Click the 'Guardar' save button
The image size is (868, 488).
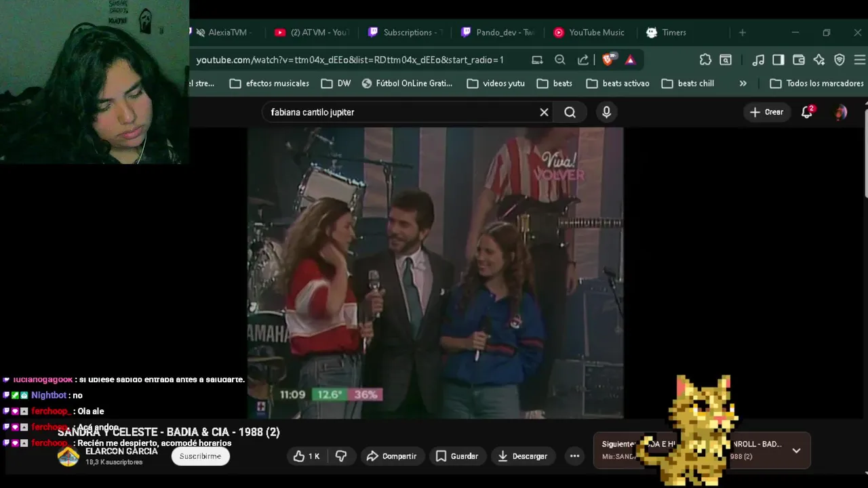tap(457, 456)
